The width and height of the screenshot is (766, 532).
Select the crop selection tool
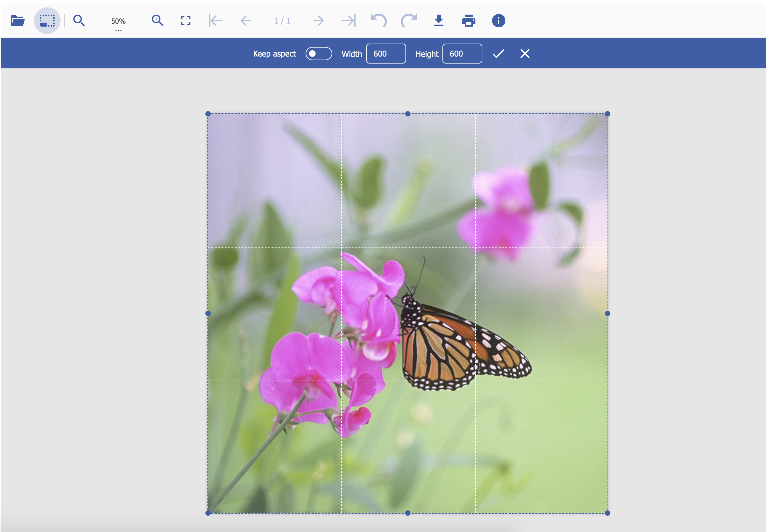point(47,20)
